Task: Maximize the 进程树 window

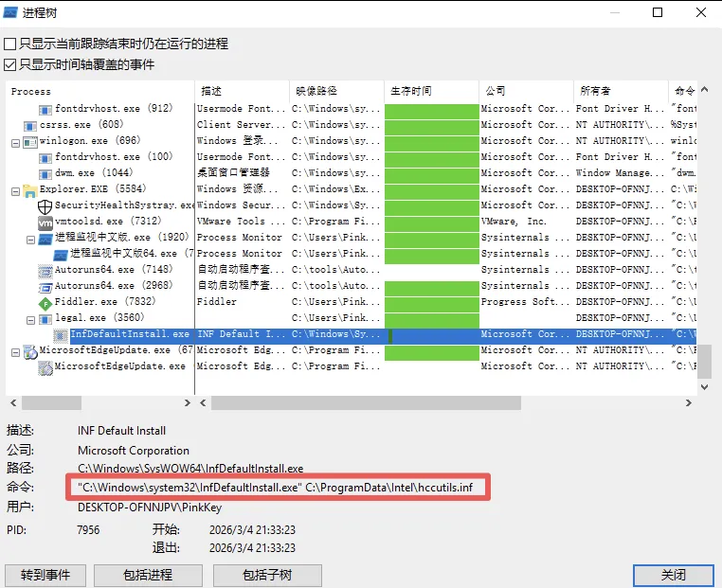Action: [x=658, y=12]
